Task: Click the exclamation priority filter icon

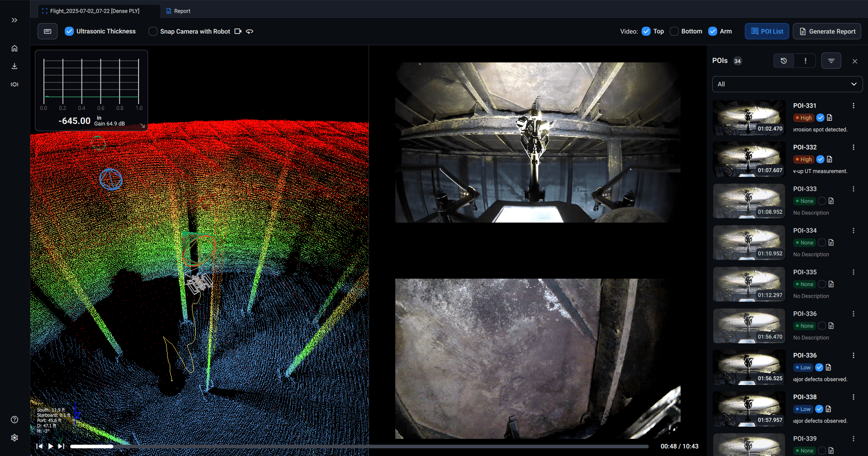Action: pyautogui.click(x=805, y=61)
